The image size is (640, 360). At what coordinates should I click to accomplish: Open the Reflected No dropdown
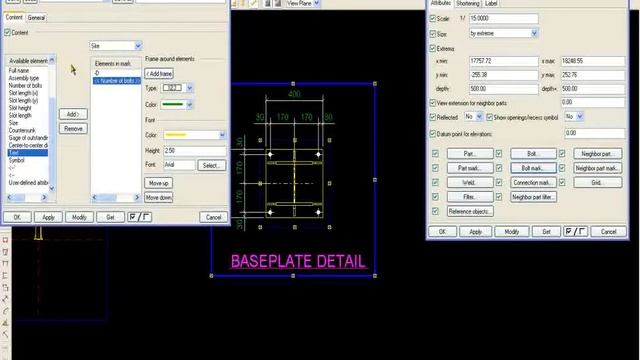tap(479, 117)
